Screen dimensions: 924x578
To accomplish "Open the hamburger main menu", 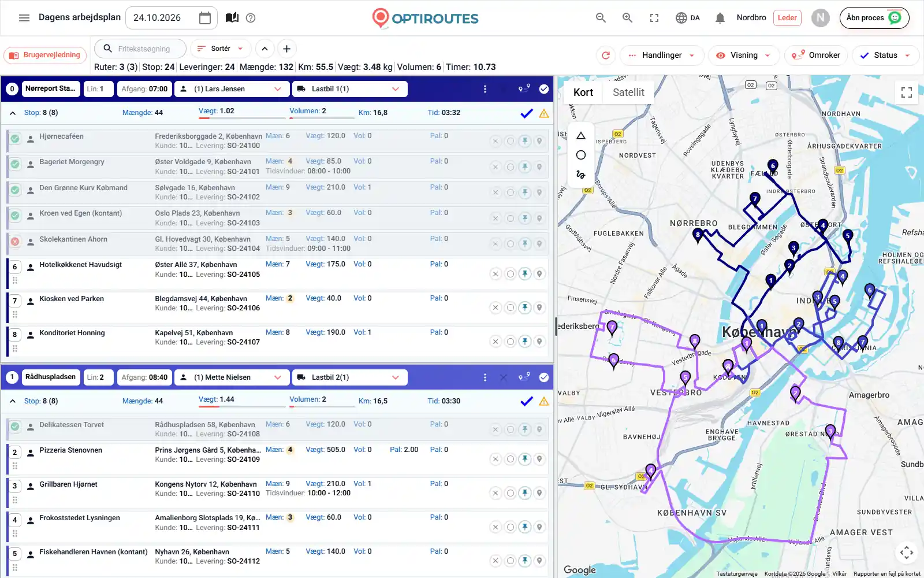I will [24, 18].
